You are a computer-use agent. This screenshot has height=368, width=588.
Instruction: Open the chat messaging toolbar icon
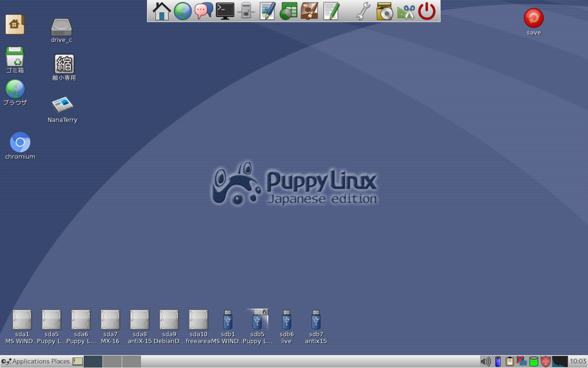click(x=204, y=10)
